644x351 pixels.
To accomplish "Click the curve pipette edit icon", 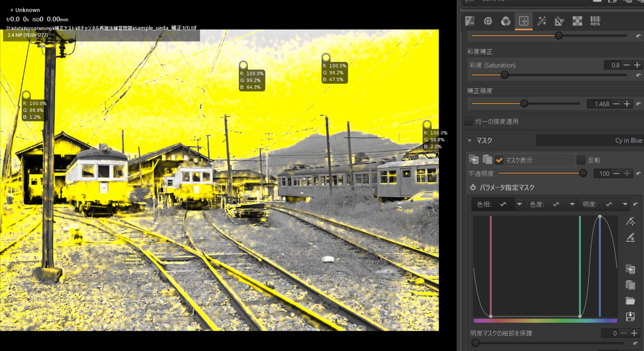I will pyautogui.click(x=630, y=238).
